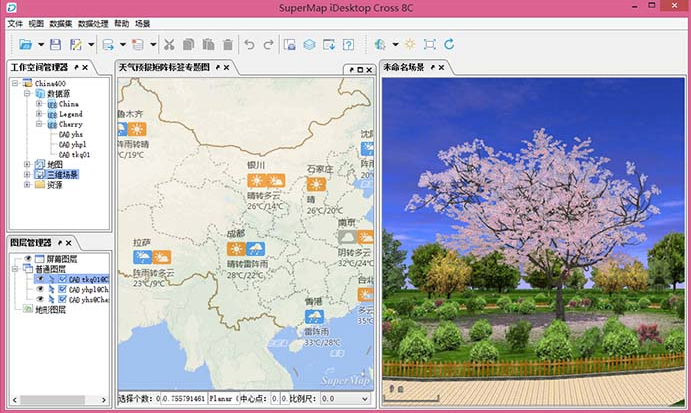Click the full extent frame icon

click(x=430, y=44)
